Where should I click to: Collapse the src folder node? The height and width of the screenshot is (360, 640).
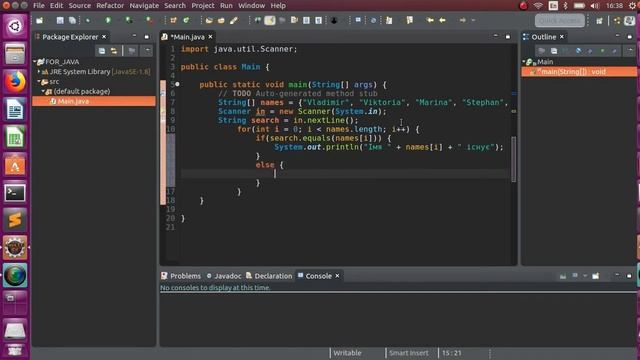tap(39, 82)
